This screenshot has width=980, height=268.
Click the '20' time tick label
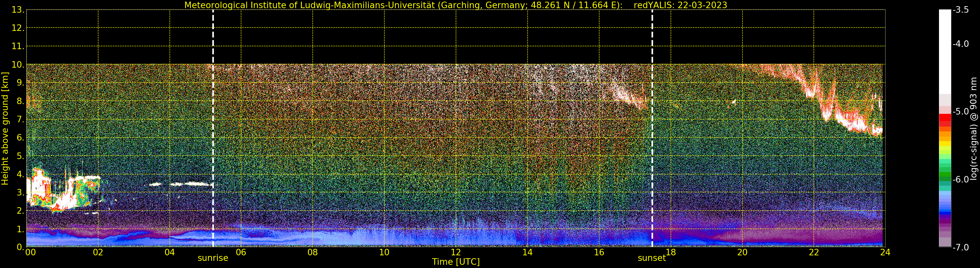tap(742, 252)
